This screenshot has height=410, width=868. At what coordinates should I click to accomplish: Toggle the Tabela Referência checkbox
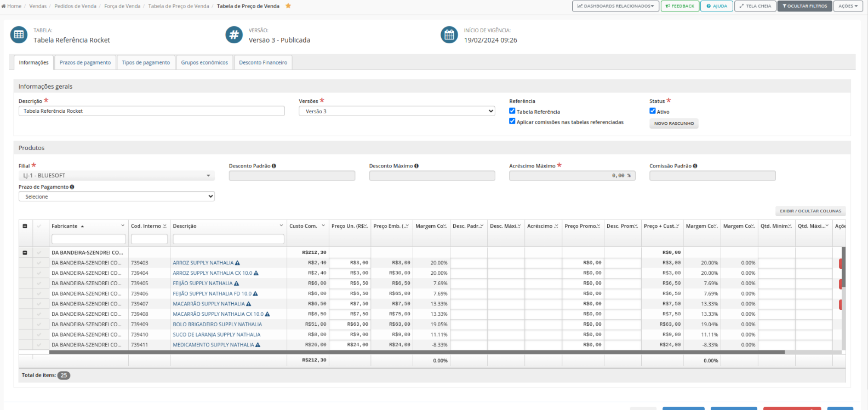[512, 111]
